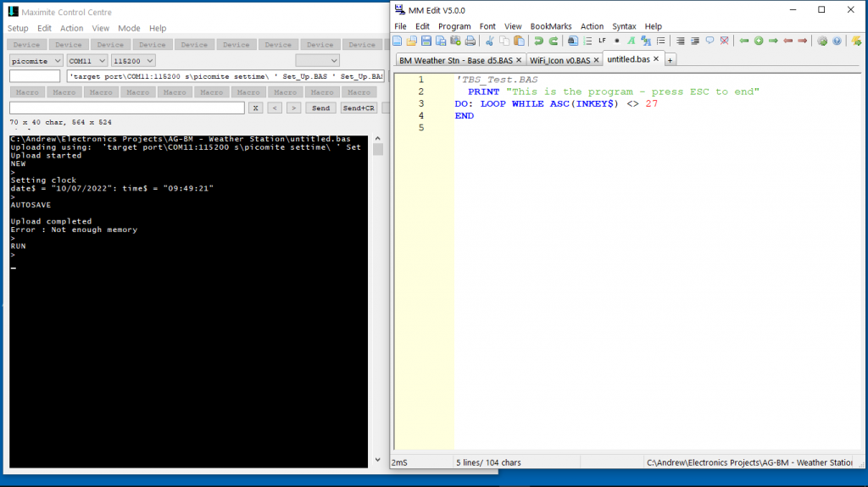868x487 pixels.
Task: Click the Print icon in the toolbar
Action: (x=470, y=41)
